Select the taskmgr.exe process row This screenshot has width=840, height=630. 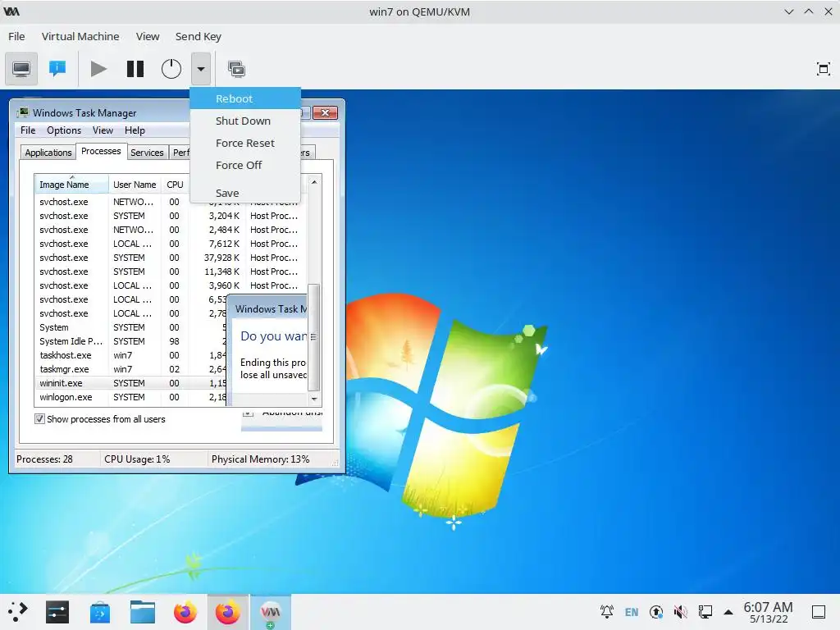(x=132, y=369)
